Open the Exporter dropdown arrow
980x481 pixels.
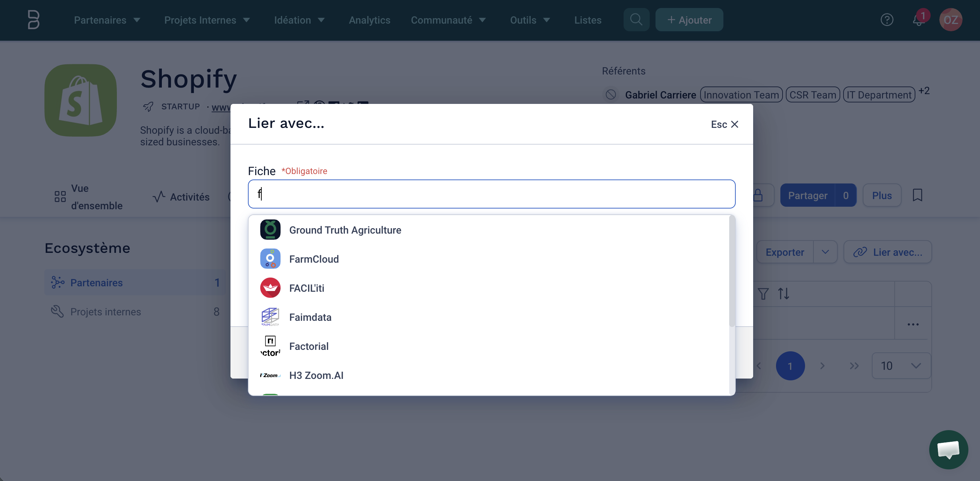click(825, 252)
